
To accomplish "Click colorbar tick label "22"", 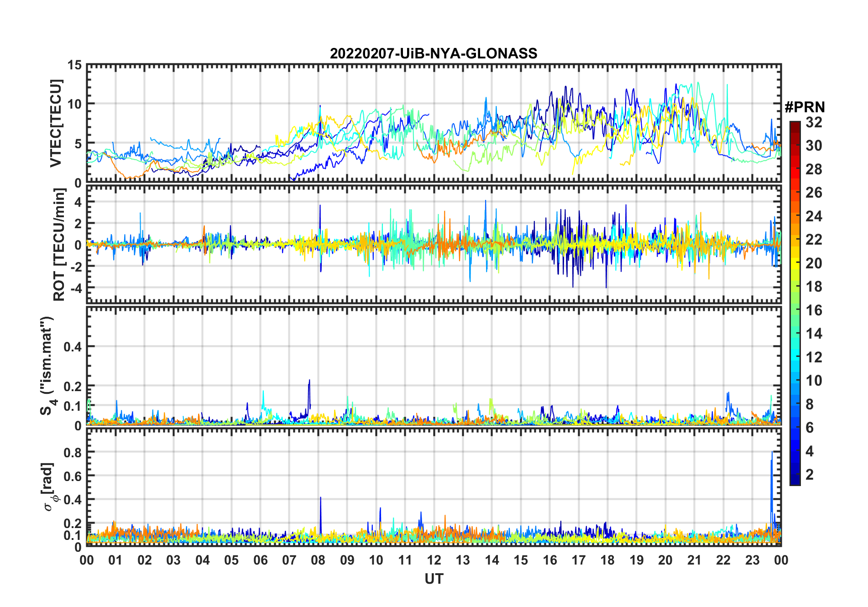I will [814, 240].
